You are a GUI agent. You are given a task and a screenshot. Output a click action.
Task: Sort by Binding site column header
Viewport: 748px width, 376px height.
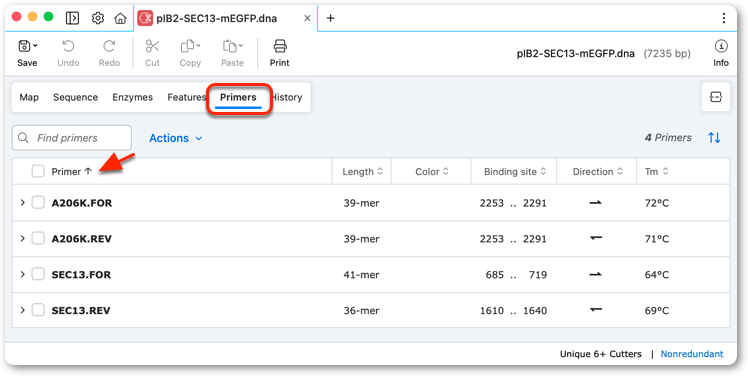(514, 171)
